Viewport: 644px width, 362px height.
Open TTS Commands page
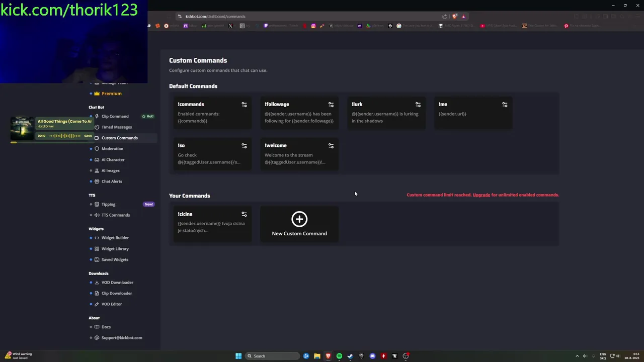[115, 215]
